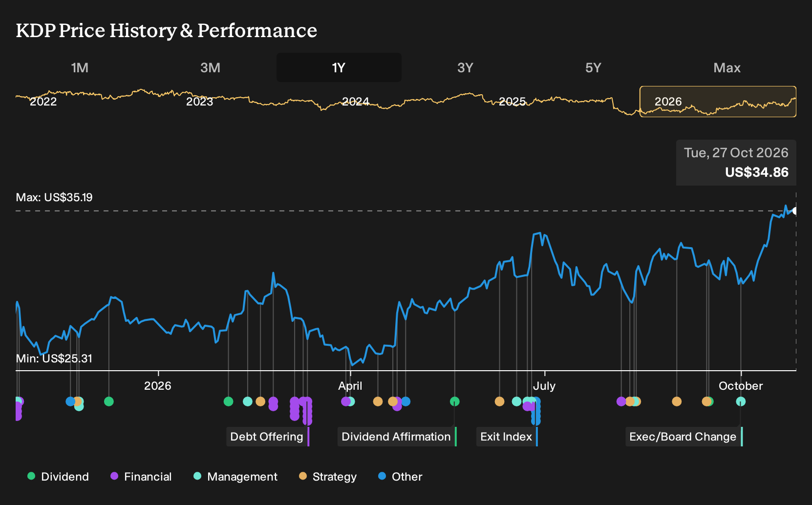Toggle the Management legend filter

pos(235,477)
